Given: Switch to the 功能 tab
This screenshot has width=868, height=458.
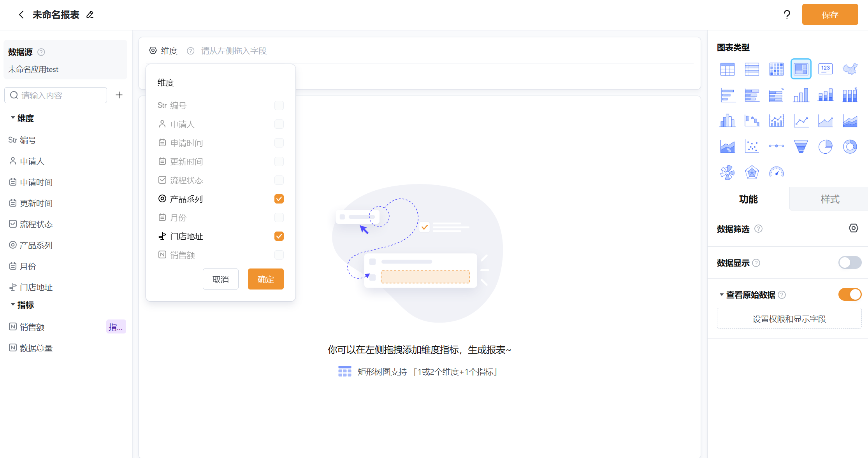Looking at the screenshot, I should point(748,199).
